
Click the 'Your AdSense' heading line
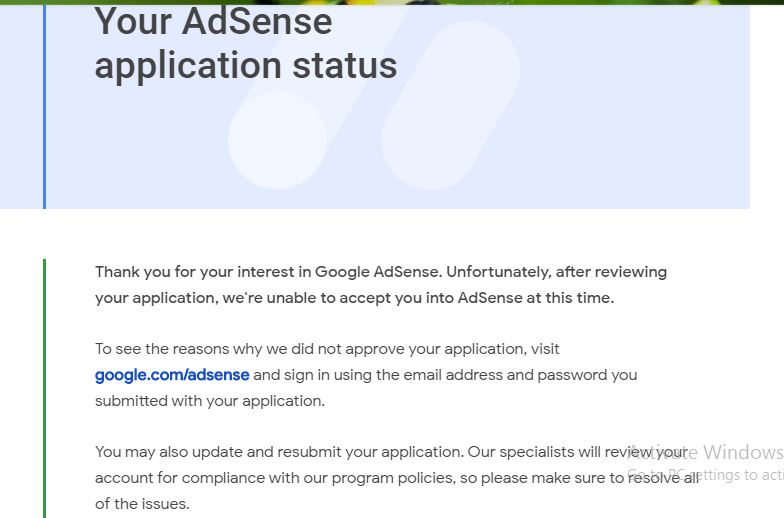pyautogui.click(x=214, y=22)
